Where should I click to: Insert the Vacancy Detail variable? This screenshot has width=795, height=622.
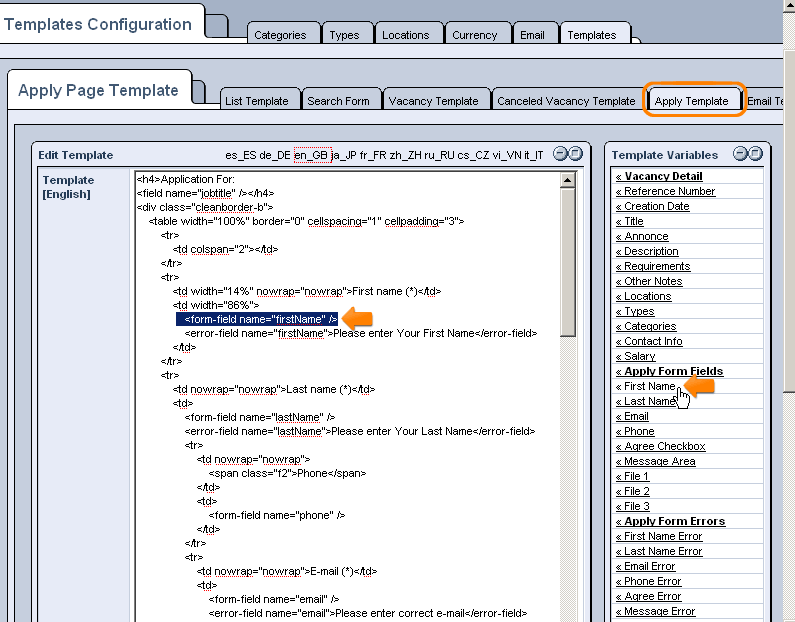(659, 176)
